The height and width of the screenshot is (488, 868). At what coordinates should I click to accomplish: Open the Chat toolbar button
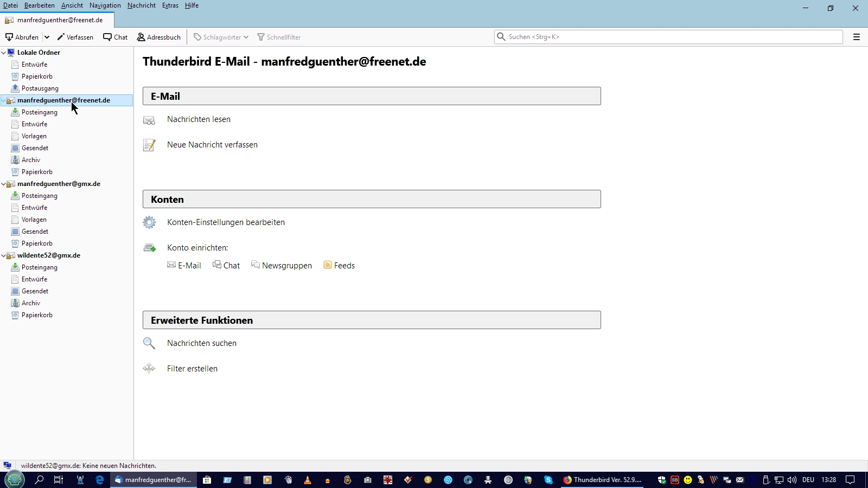pos(116,37)
